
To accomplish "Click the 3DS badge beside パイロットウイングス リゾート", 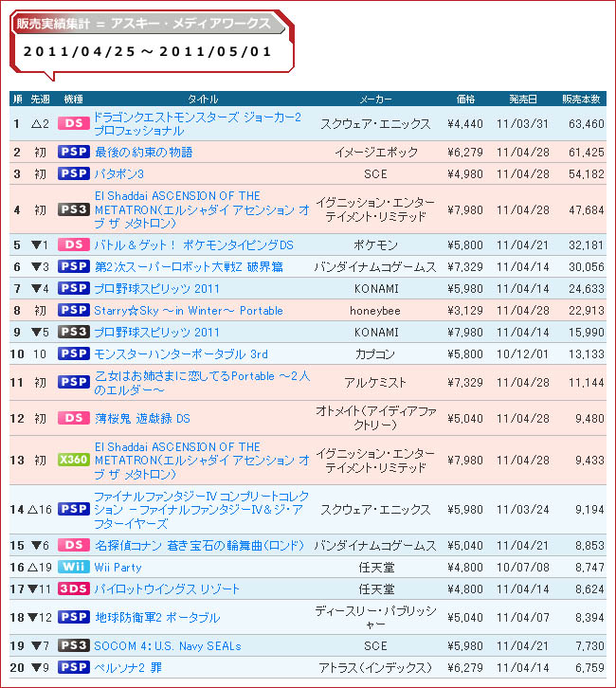I will [x=74, y=588].
